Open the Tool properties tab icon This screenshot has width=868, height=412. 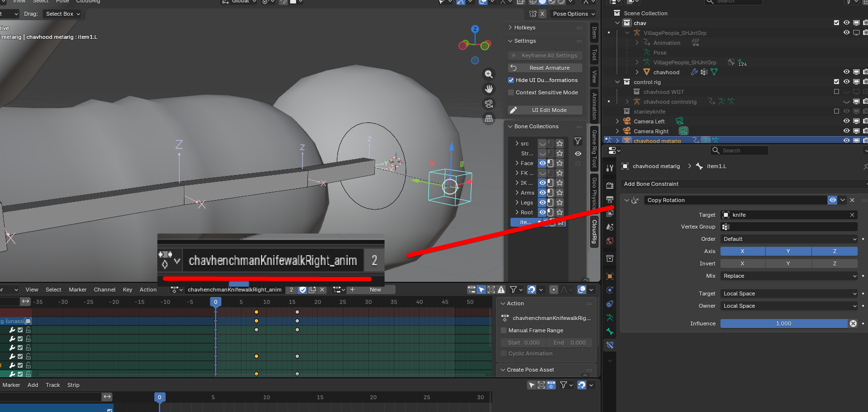click(610, 168)
